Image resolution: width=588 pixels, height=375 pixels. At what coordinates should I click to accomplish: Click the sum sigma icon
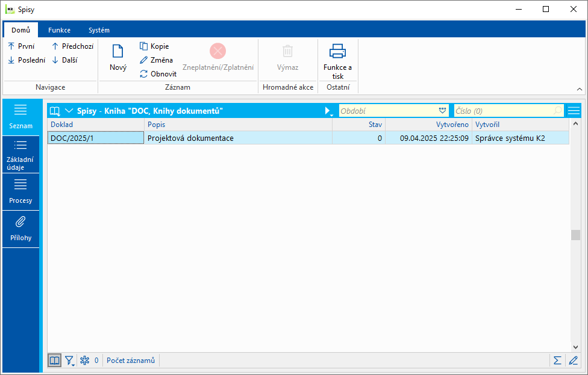557,361
